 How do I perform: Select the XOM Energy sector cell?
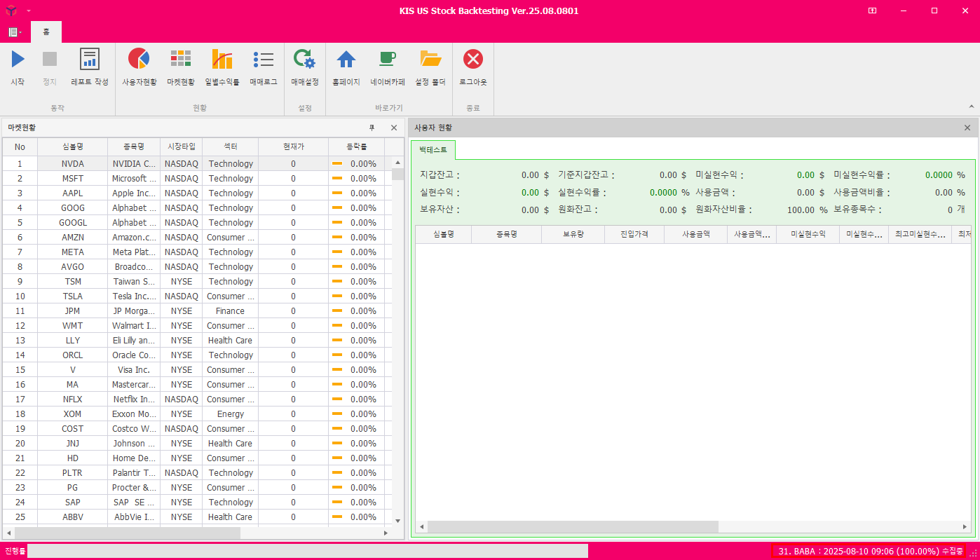click(231, 414)
